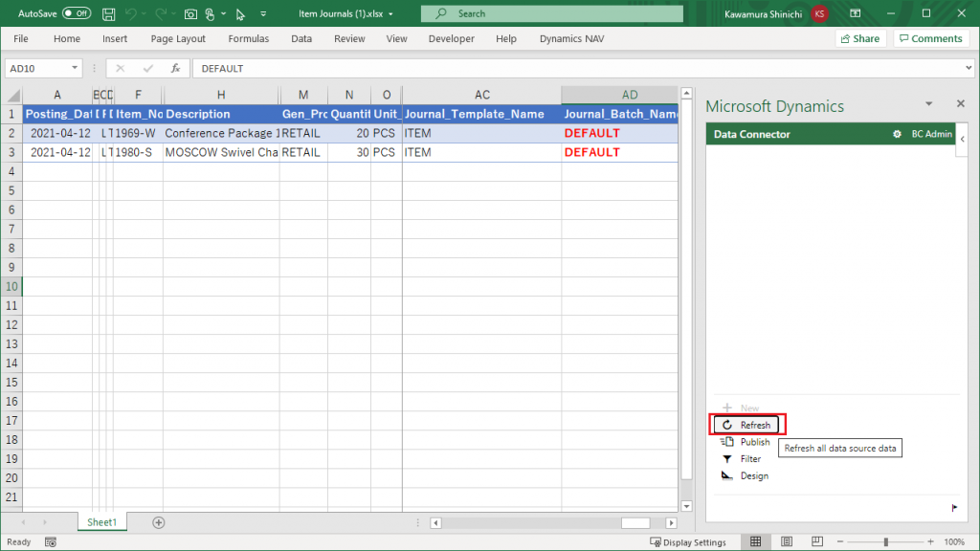
Task: Click Display Settings in the status bar
Action: (x=688, y=542)
